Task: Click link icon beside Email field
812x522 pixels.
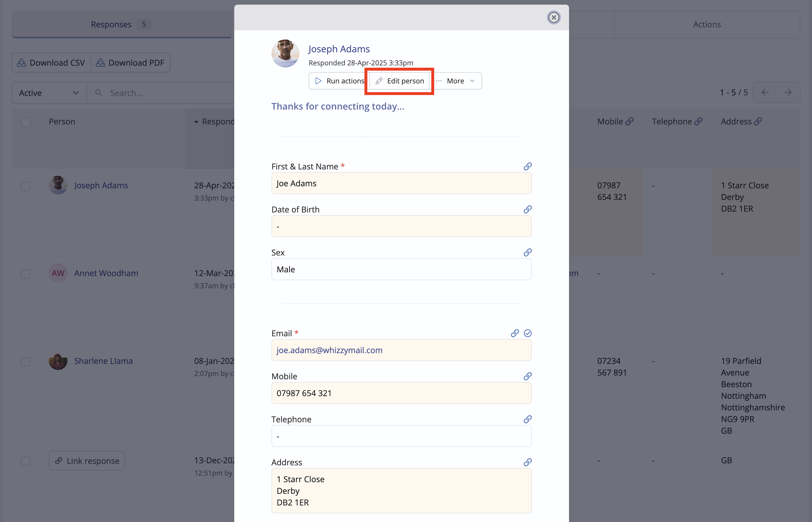Action: point(515,333)
